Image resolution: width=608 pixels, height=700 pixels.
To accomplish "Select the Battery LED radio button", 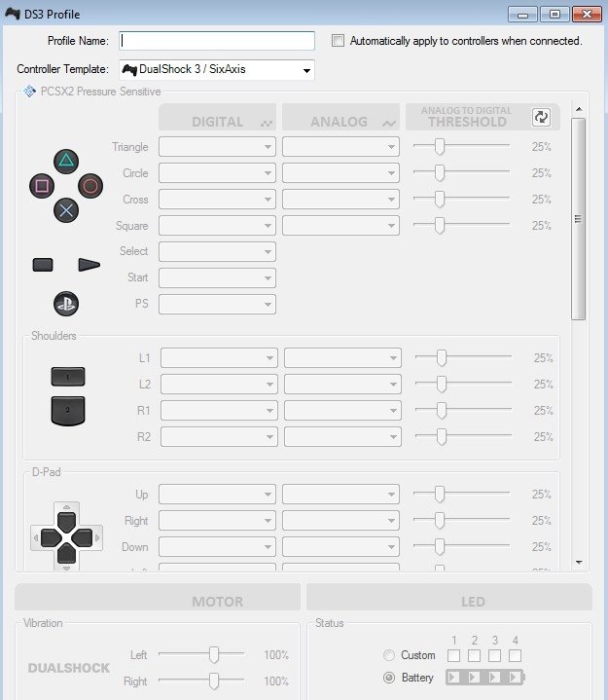I will (389, 678).
